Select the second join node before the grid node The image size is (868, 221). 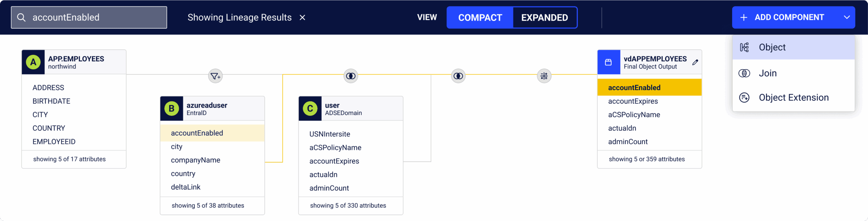(458, 76)
